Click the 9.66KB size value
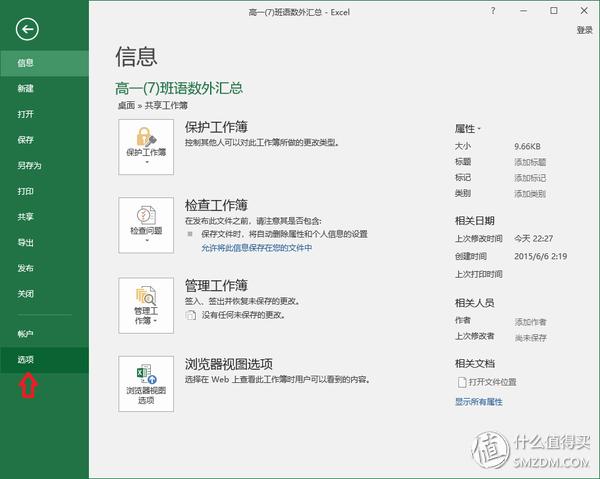 pos(527,147)
